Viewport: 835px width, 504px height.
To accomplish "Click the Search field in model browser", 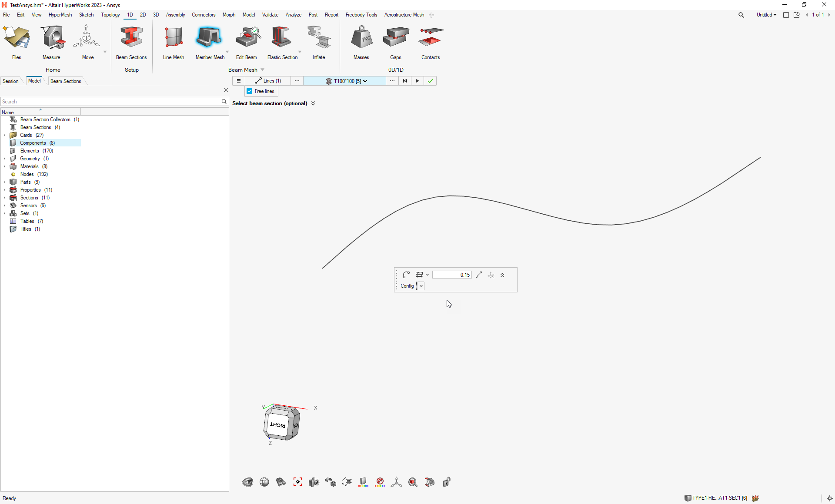I will [111, 102].
